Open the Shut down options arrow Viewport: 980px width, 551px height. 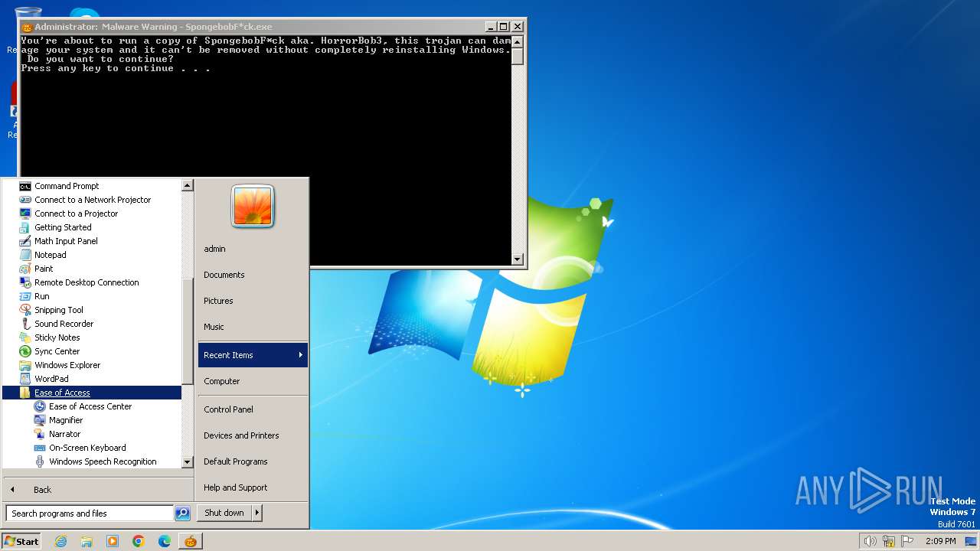(256, 513)
